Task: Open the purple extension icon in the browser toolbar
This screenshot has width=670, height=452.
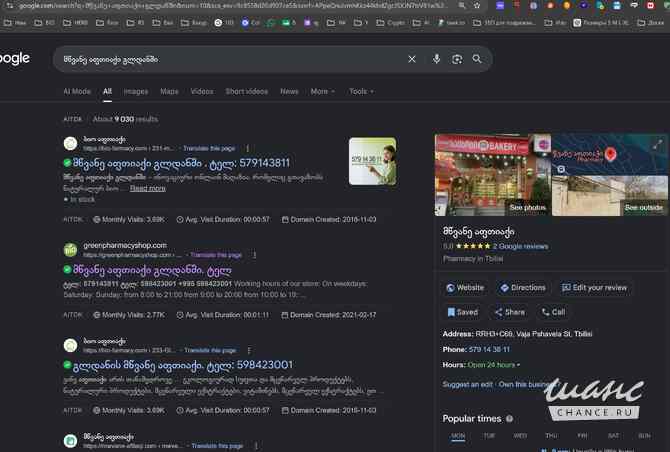Action: (x=500, y=6)
